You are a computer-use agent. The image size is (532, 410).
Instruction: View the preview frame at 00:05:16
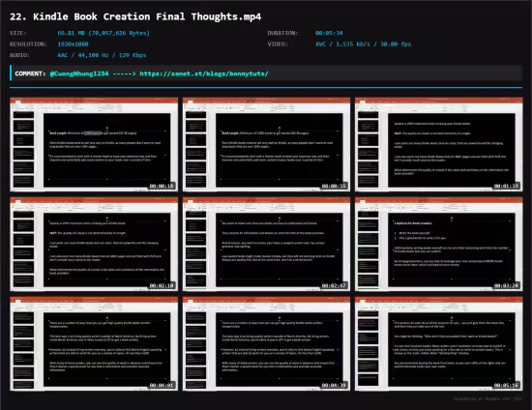[x=439, y=344]
